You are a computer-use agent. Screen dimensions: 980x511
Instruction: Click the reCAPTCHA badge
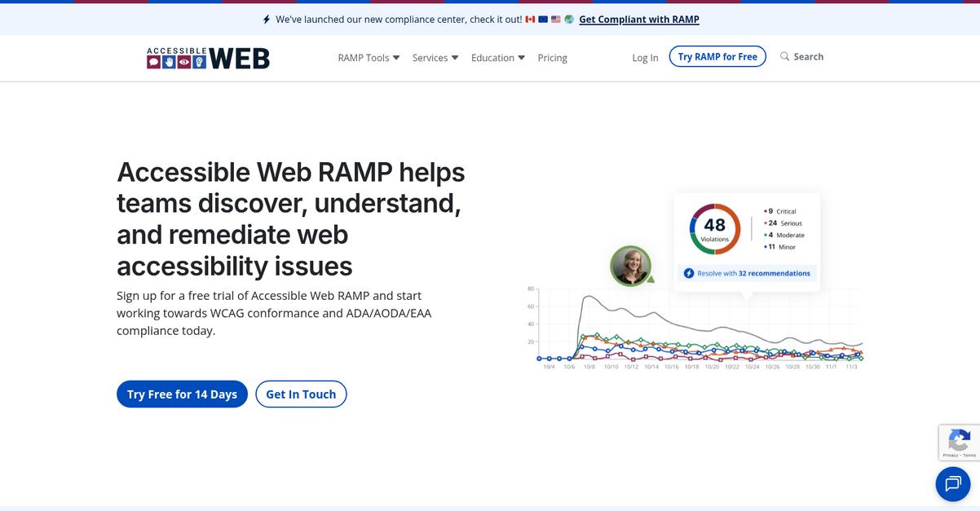coord(959,443)
